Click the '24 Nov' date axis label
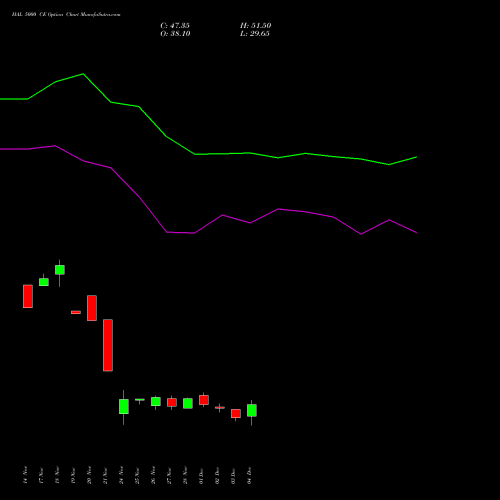The image size is (500, 500). coord(121,475)
